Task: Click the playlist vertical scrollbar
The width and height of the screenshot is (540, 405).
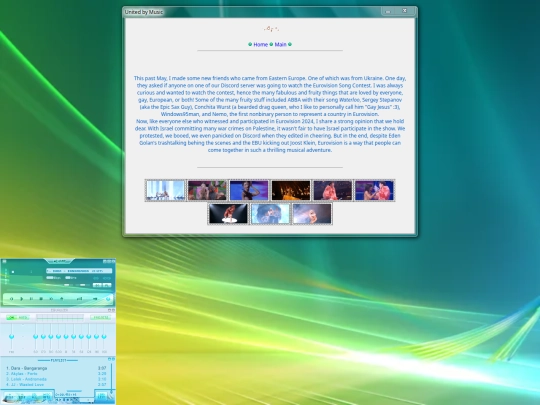Action: point(111,378)
